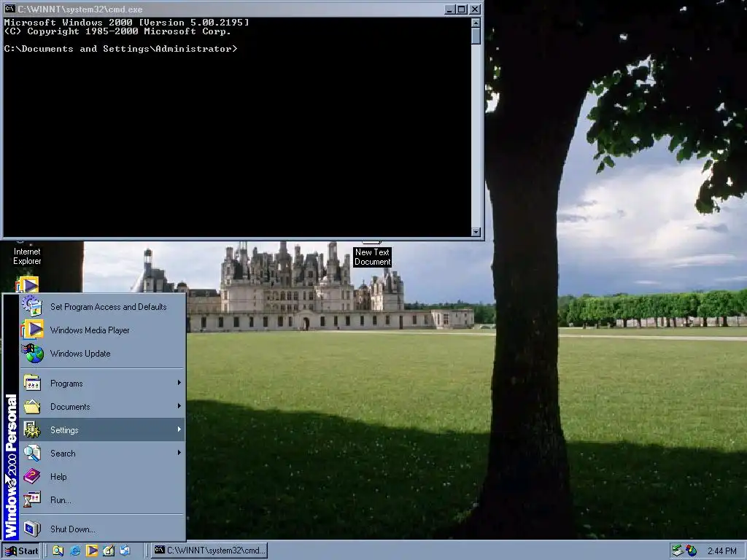Launch Windows Media Player from Start menu
Viewport: 747px width, 560px height.
(x=102, y=330)
